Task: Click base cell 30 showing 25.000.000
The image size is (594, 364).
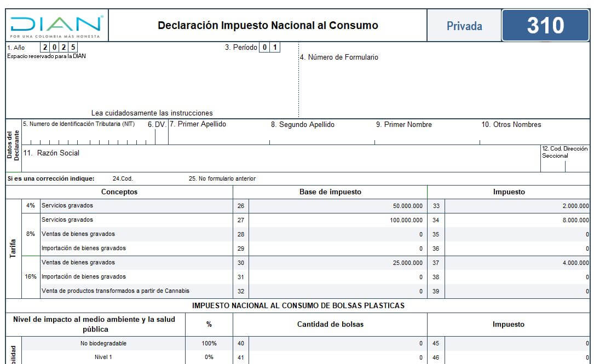Action: (338, 263)
